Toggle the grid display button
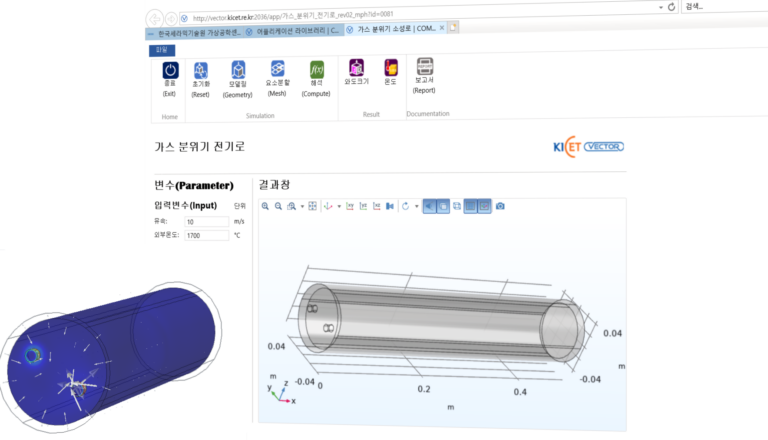The height and width of the screenshot is (440, 768). [470, 206]
